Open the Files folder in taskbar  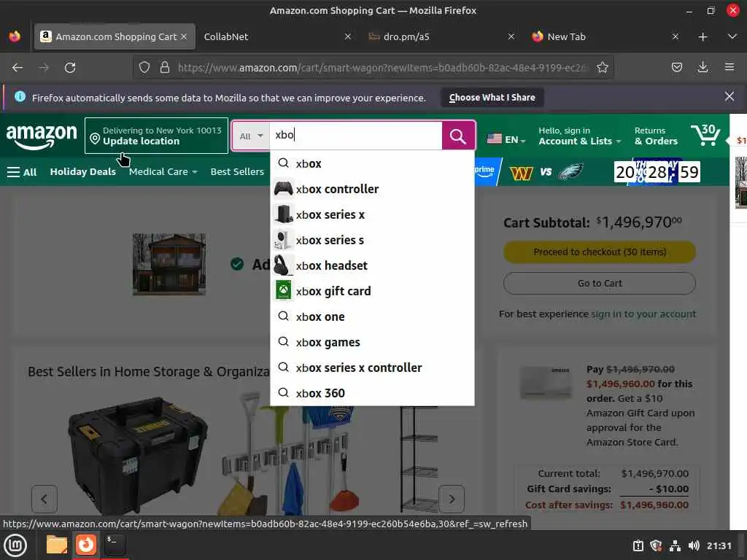pyautogui.click(x=57, y=545)
